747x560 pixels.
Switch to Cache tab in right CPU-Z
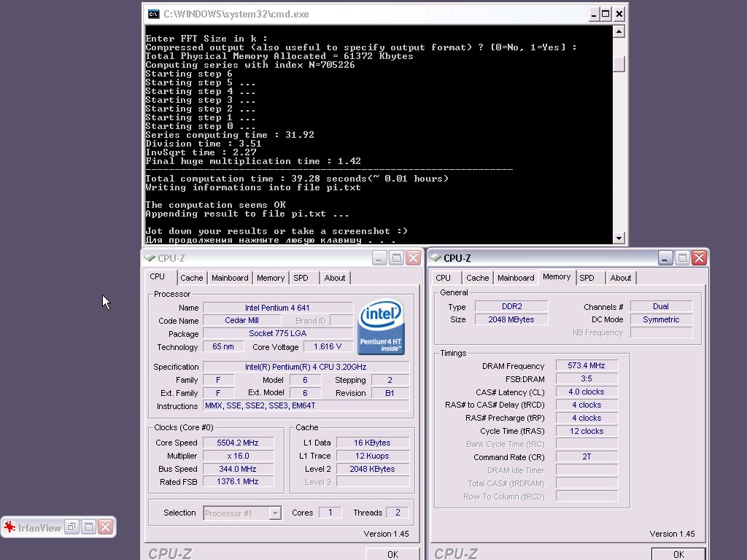pos(477,278)
